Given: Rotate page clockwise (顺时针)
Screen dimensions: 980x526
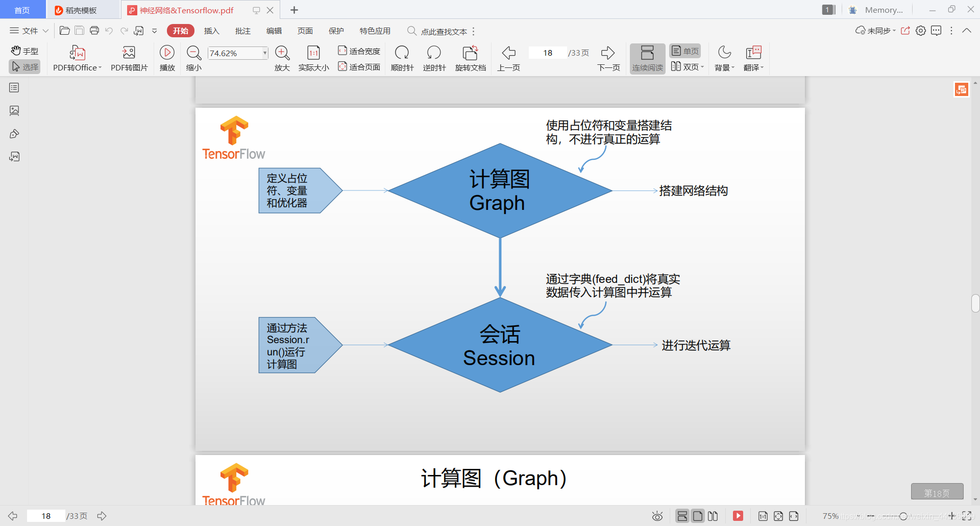Looking at the screenshot, I should point(402,59).
